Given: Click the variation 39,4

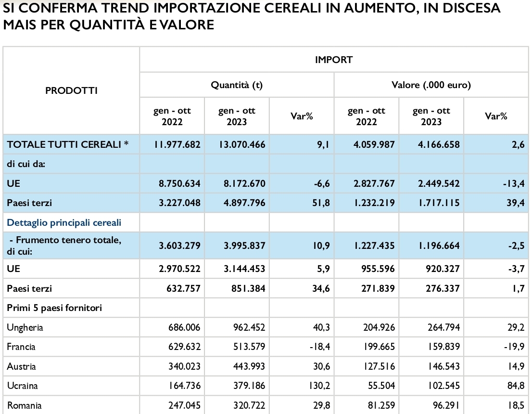Looking at the screenshot, I should [x=516, y=203].
